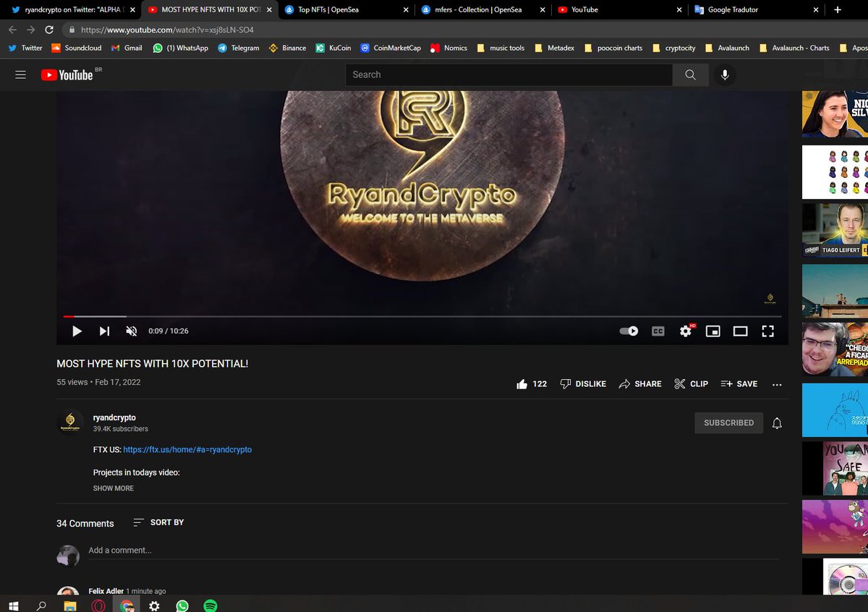Open the Binance bookmark

[287, 48]
